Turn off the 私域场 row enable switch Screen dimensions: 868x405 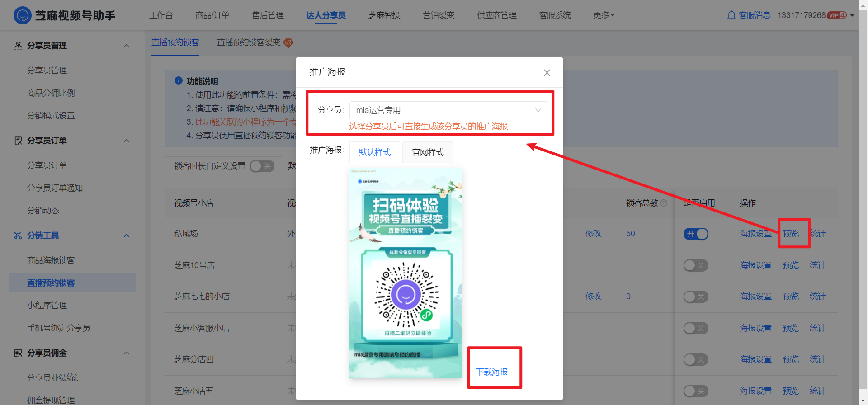696,234
